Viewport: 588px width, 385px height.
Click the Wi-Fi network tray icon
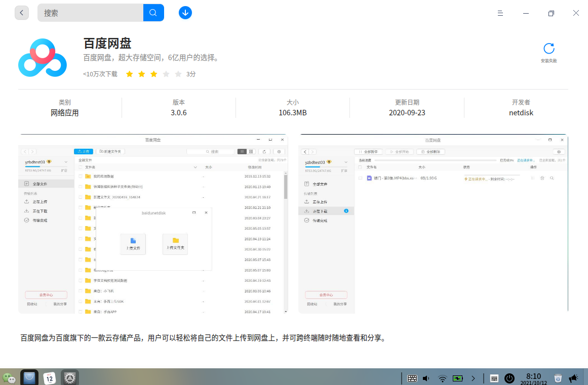[442, 378]
